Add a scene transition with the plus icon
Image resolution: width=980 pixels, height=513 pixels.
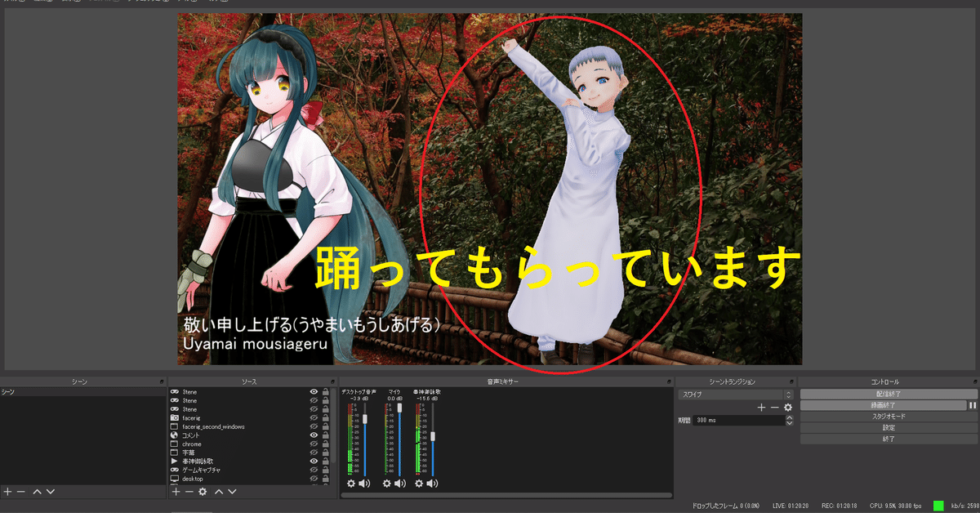point(761,408)
